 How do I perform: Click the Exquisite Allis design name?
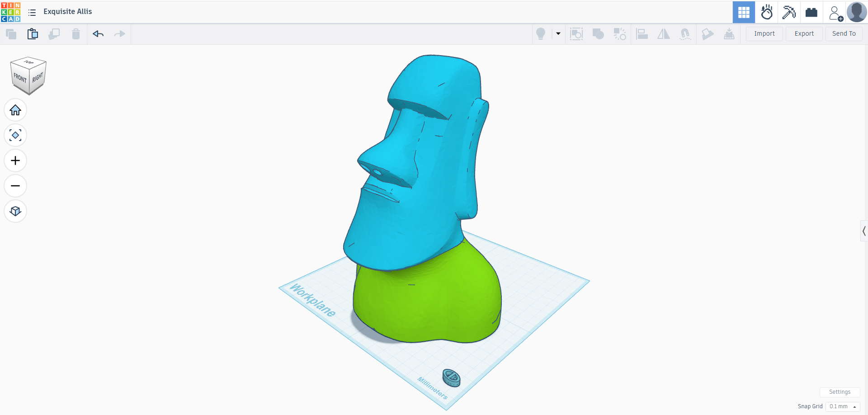point(68,12)
